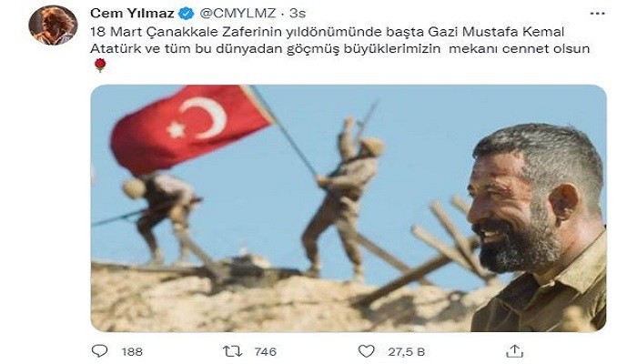The image size is (637, 364).
Task: Open the tweet via the 3s timestamp
Action: click(298, 14)
